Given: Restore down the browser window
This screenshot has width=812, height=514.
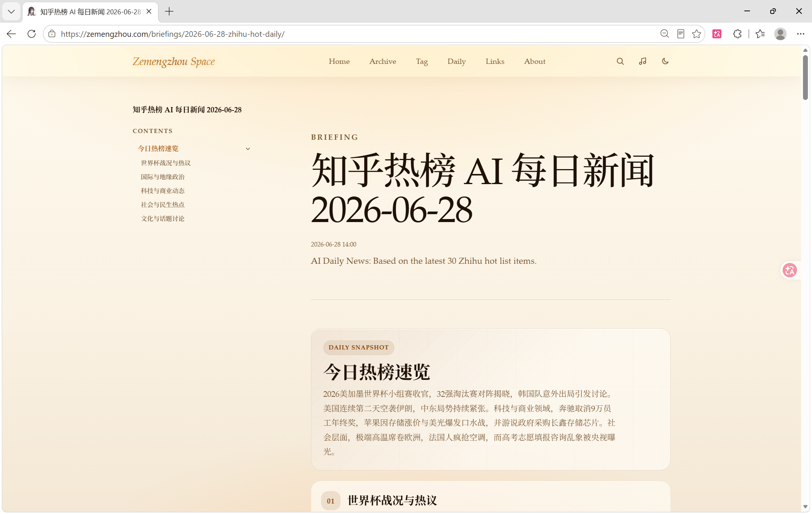Looking at the screenshot, I should click(773, 11).
